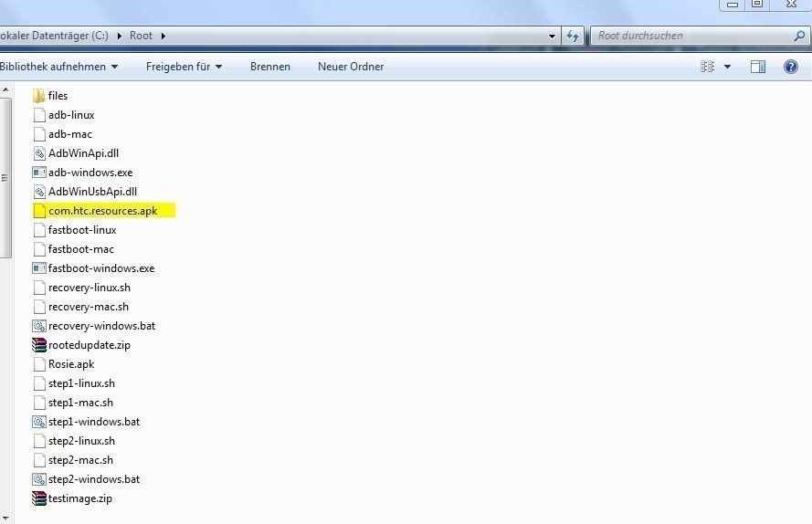Select the AdbWinUsbApi.dll icon
This screenshot has width=812, height=524.
39,192
